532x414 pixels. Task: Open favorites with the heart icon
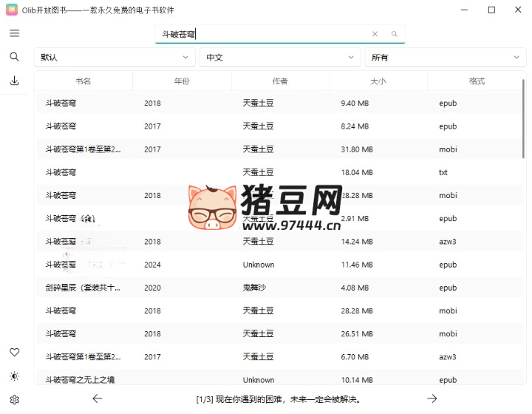click(x=14, y=352)
